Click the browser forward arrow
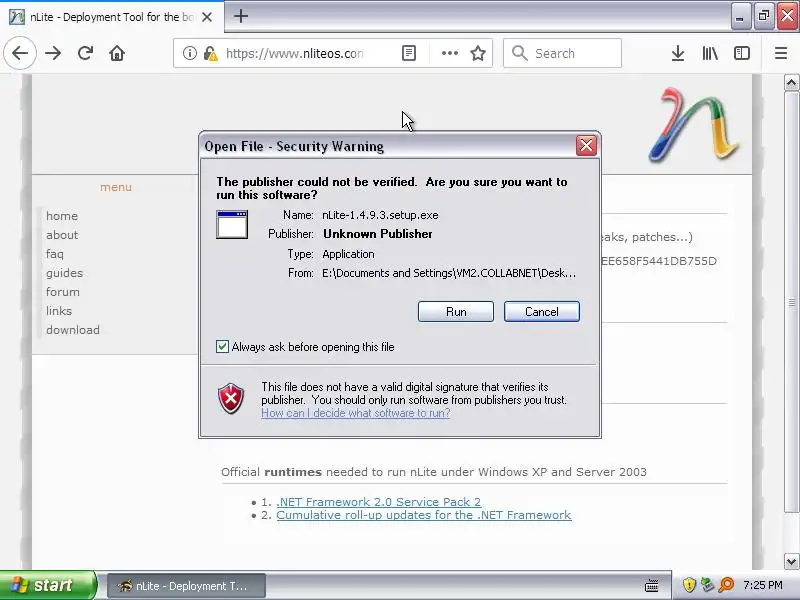800x600 pixels. tap(53, 53)
